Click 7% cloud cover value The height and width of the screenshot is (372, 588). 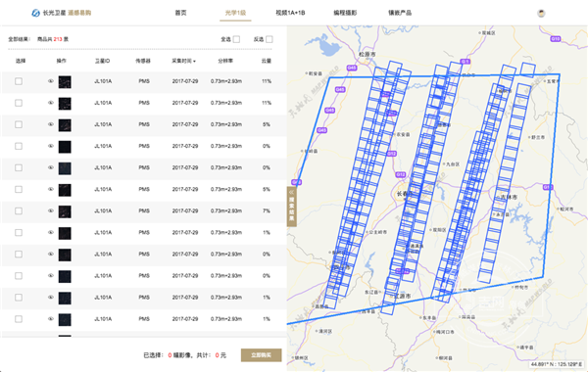[267, 210]
